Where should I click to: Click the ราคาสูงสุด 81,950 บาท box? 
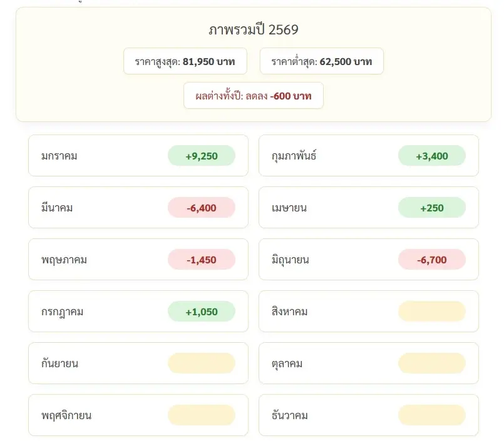[185, 61]
